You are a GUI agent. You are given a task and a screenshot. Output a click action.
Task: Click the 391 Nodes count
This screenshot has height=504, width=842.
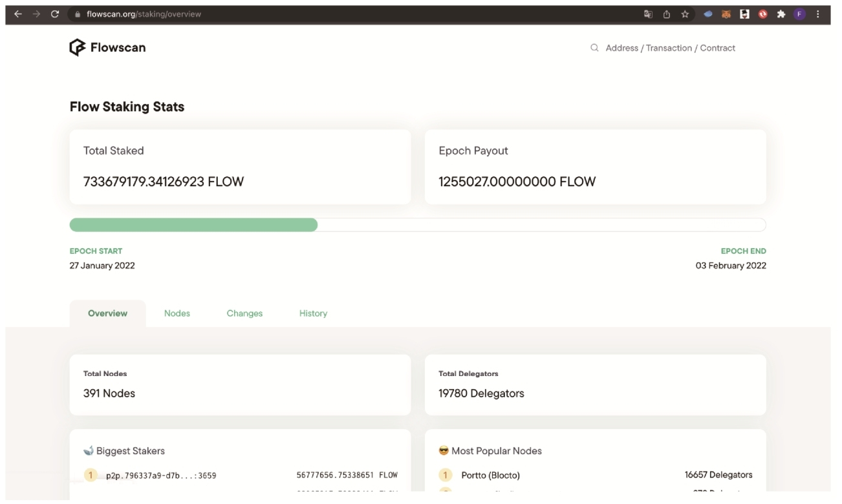click(x=109, y=394)
